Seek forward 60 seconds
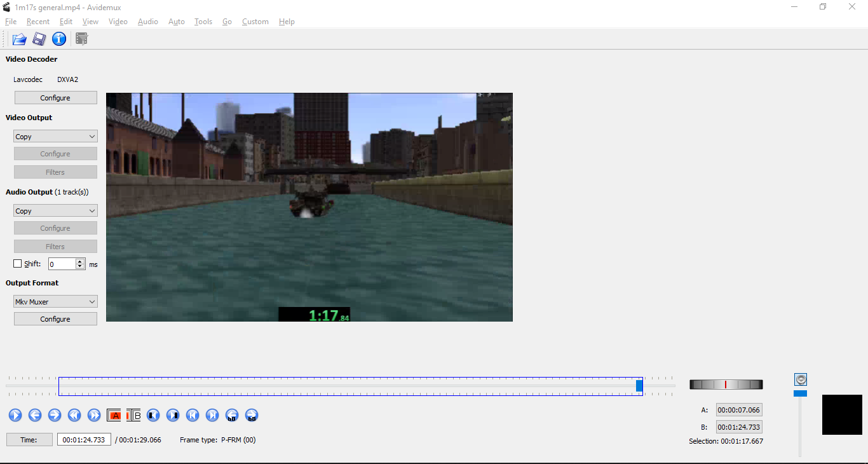Image resolution: width=868 pixels, height=464 pixels. coord(252,415)
